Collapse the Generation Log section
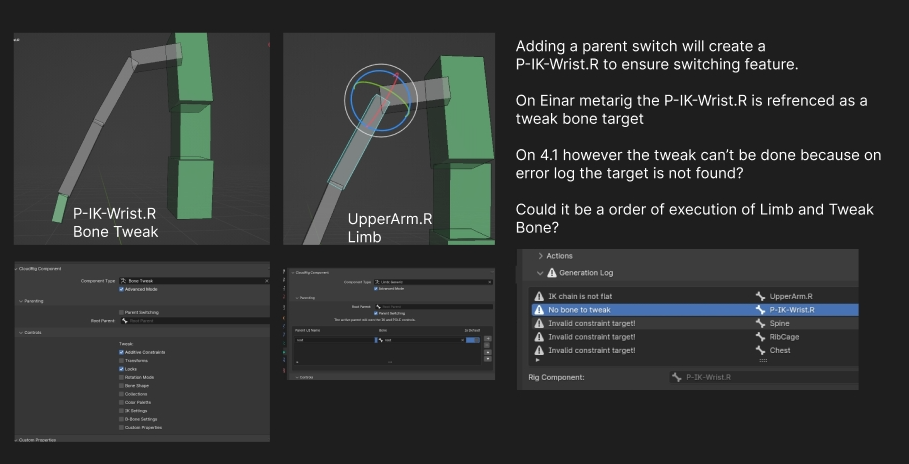Image resolution: width=909 pixels, height=464 pixels. [x=540, y=273]
